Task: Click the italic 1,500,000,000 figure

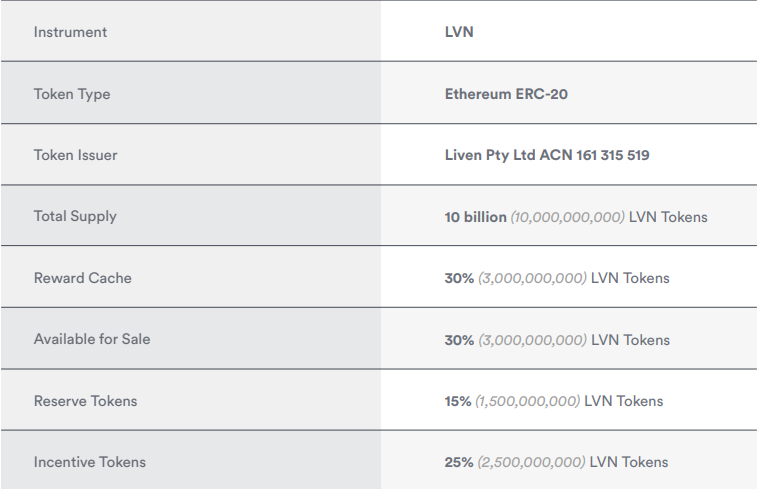Action: 527,401
